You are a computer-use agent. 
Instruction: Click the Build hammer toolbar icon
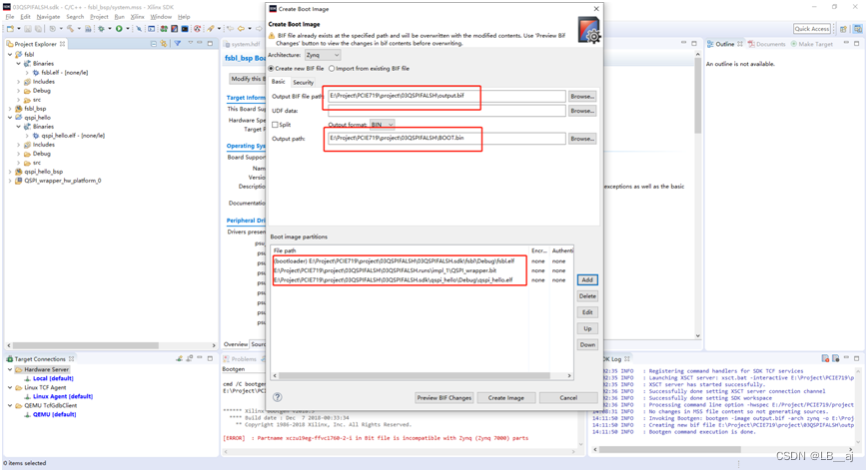click(70, 29)
